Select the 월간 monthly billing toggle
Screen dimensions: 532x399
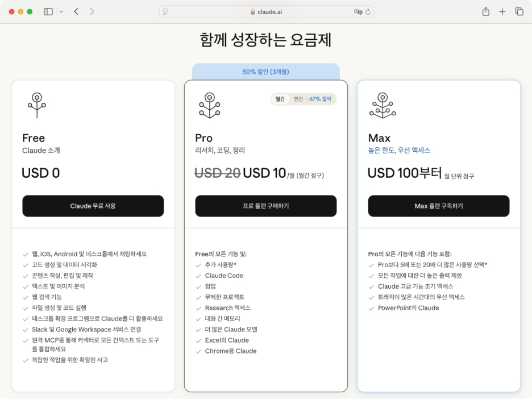tap(280, 99)
